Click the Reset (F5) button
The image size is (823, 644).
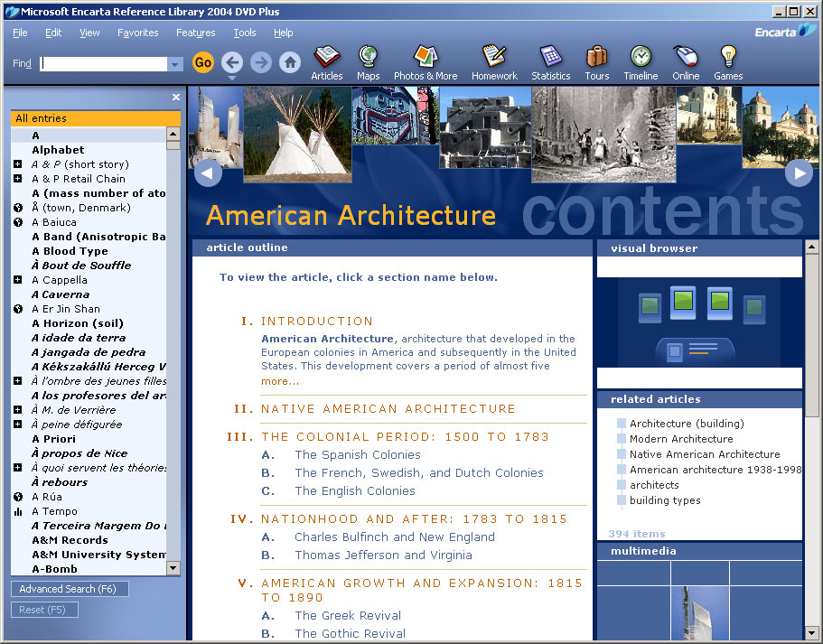click(x=44, y=610)
